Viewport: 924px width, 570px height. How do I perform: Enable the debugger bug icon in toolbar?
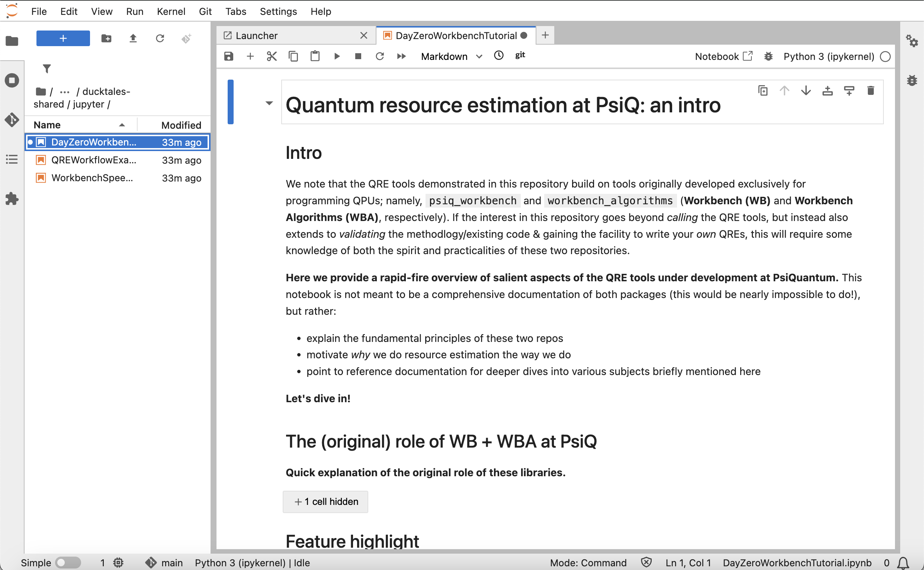(769, 57)
